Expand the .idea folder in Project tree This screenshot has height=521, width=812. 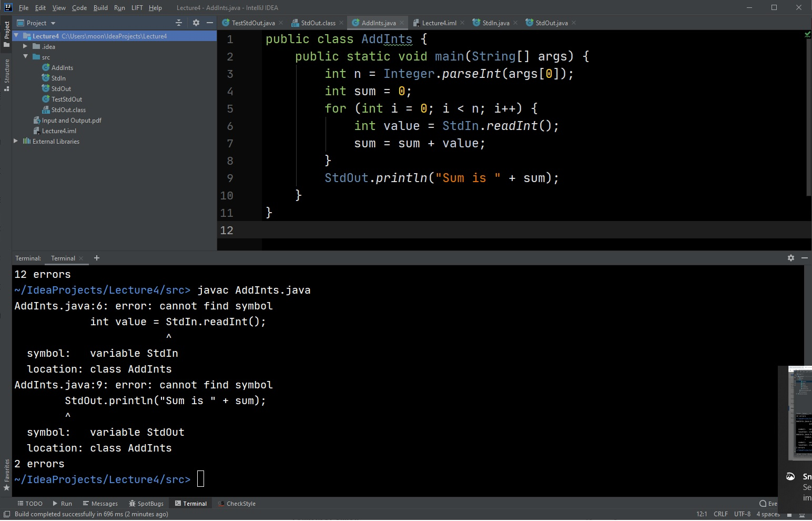tap(25, 46)
